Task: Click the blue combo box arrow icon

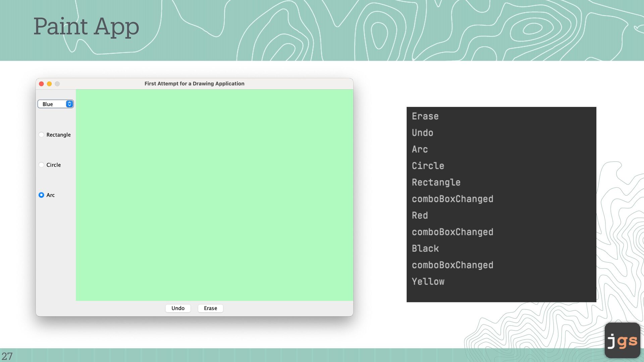Action: tap(69, 104)
